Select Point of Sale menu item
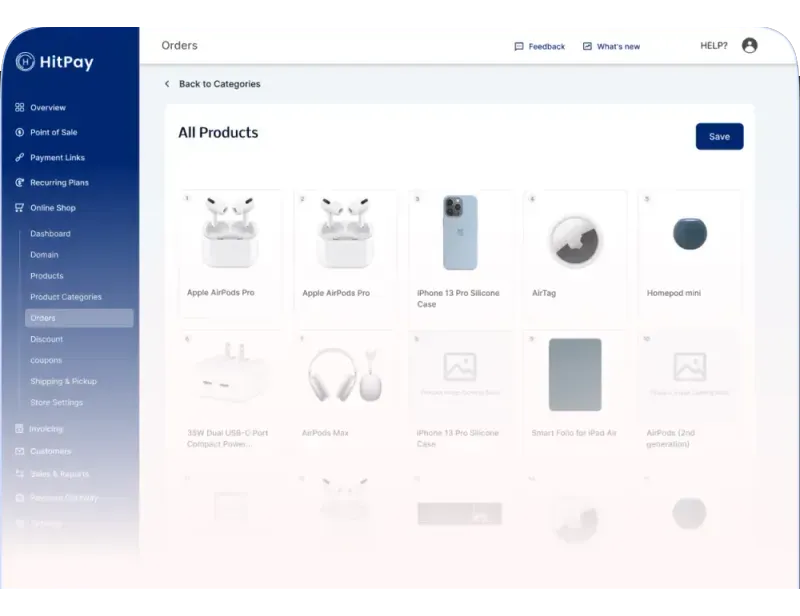The width and height of the screenshot is (800, 616). pos(54,132)
